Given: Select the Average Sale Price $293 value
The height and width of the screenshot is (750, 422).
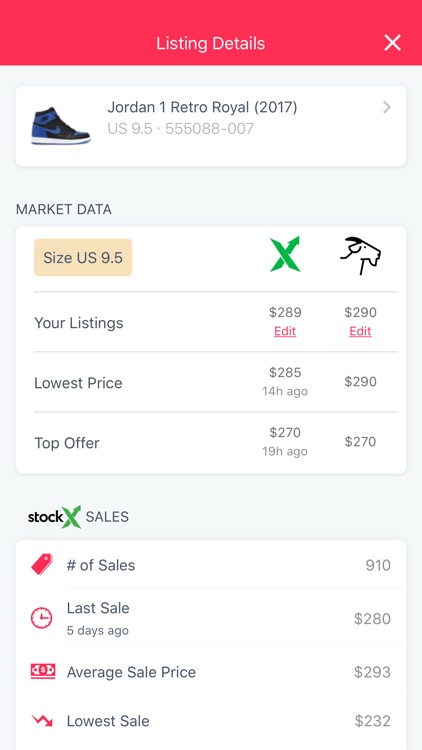Looking at the screenshot, I should tap(372, 672).
